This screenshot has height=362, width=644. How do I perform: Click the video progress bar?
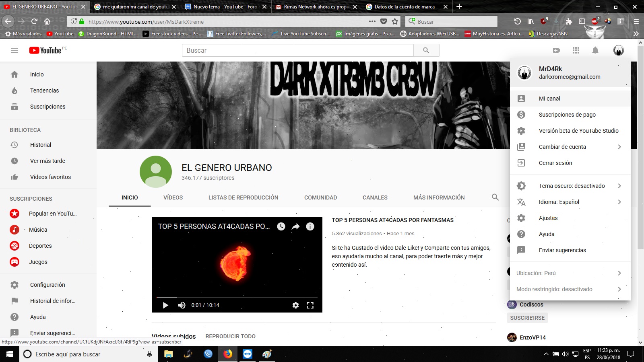[x=237, y=297]
